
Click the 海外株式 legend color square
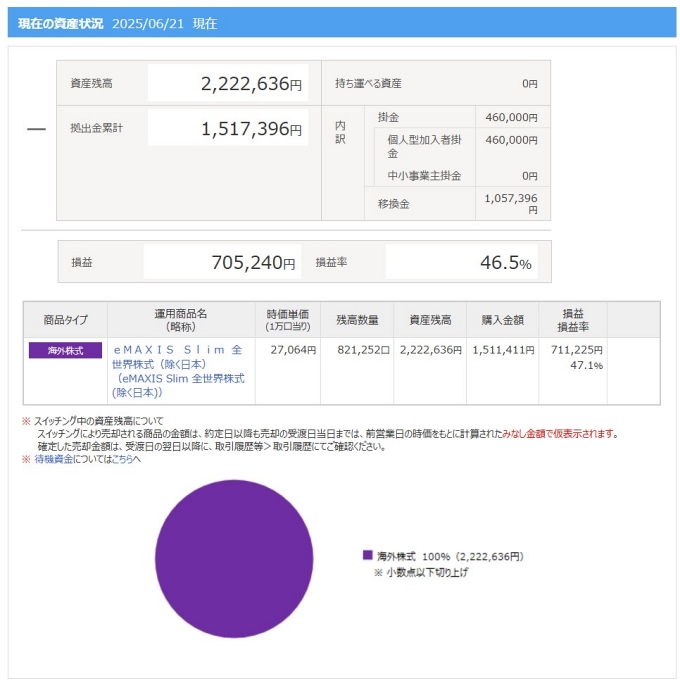pos(367,555)
